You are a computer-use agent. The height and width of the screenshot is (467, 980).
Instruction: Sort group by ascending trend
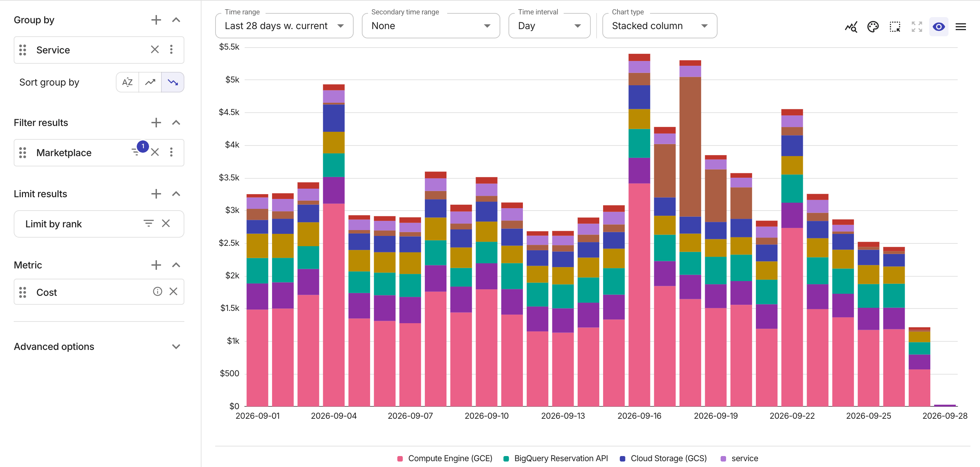tap(150, 82)
